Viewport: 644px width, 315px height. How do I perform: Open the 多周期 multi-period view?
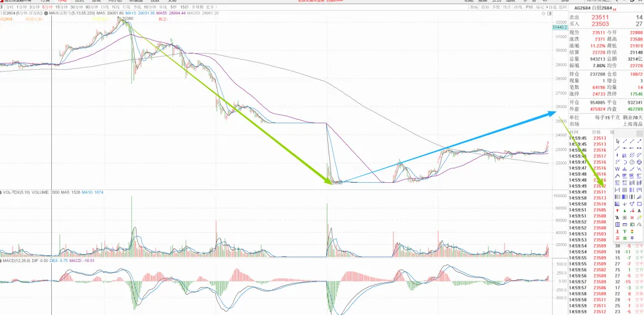[x=197, y=7]
